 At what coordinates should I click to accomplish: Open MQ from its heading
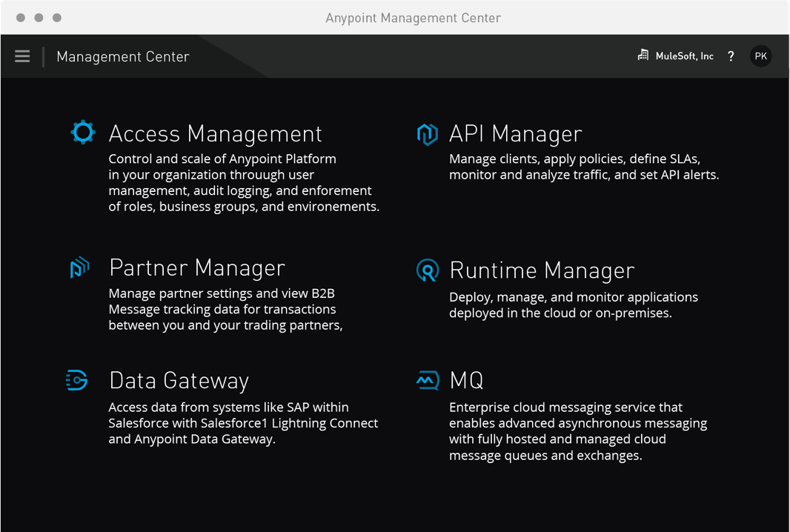pos(465,380)
